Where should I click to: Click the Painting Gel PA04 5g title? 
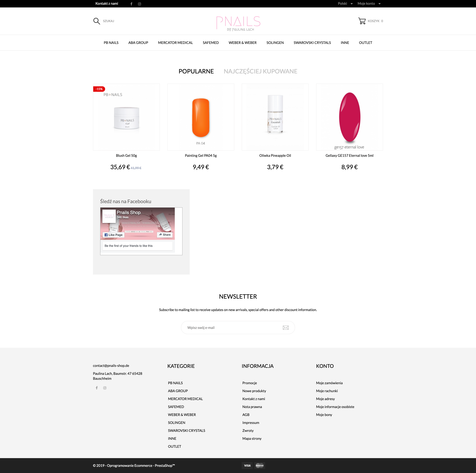[201, 156]
